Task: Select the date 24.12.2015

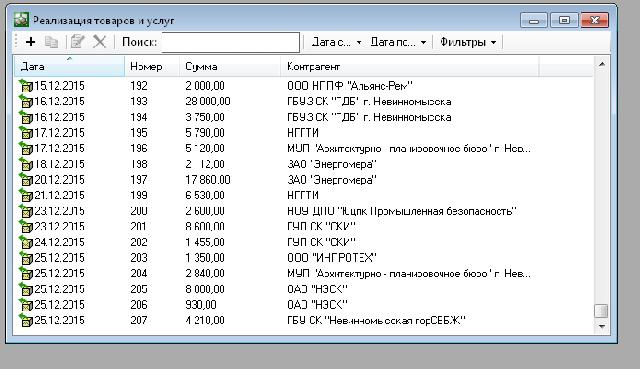Action: [x=59, y=242]
